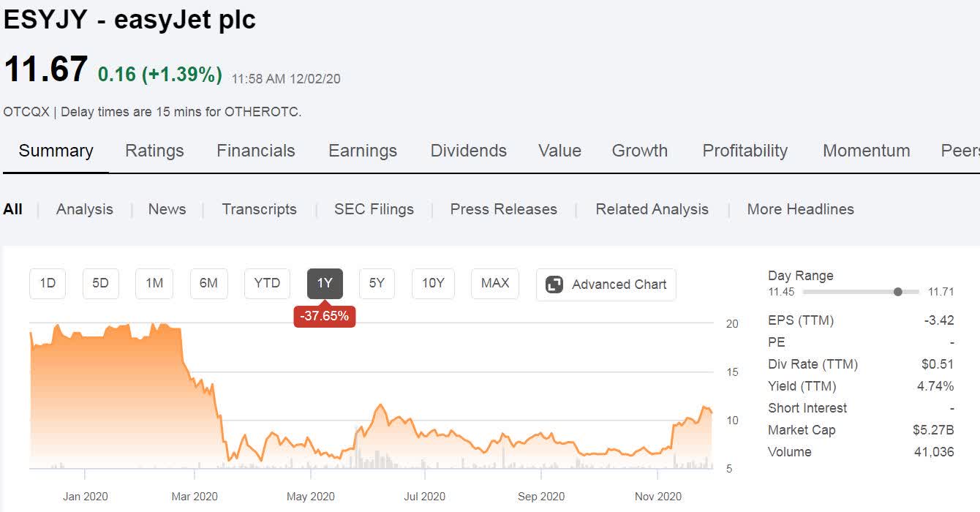Select the 5Y chart range

pyautogui.click(x=376, y=284)
